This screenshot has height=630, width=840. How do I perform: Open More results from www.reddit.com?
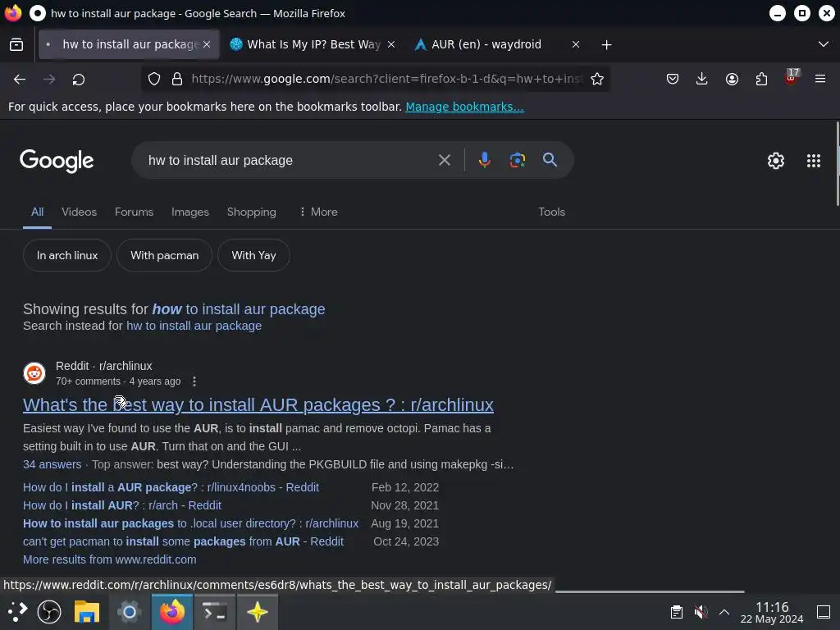(x=110, y=559)
